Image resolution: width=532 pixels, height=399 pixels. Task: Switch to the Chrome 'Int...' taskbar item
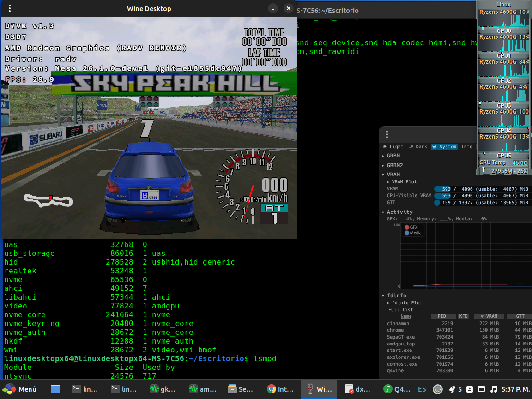coord(280,389)
